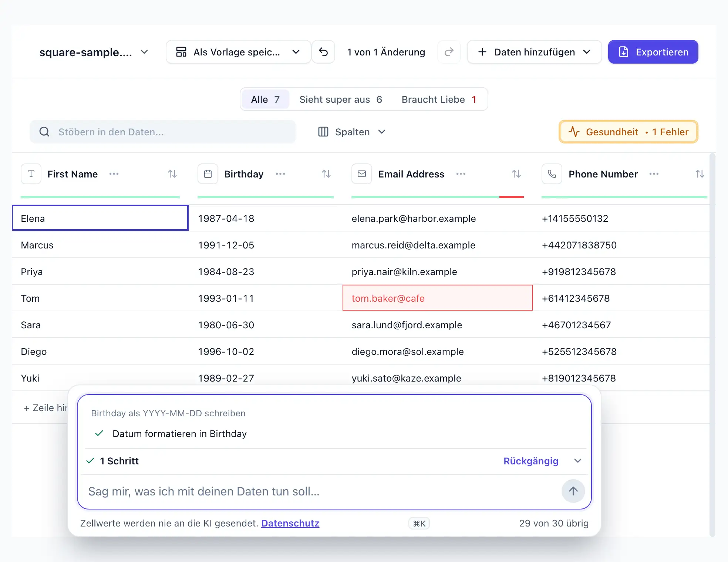728x562 pixels.
Task: Select the Diego first name cell
Action: 100,351
